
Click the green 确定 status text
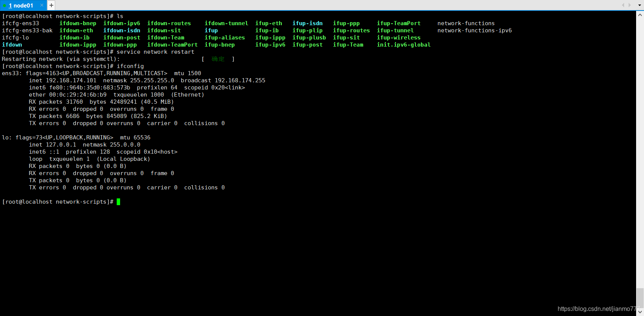click(218, 59)
